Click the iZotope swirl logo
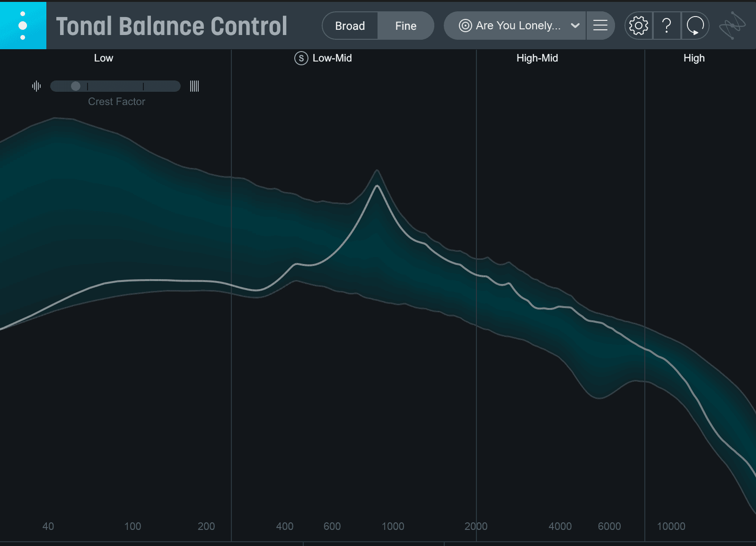 pyautogui.click(x=732, y=26)
